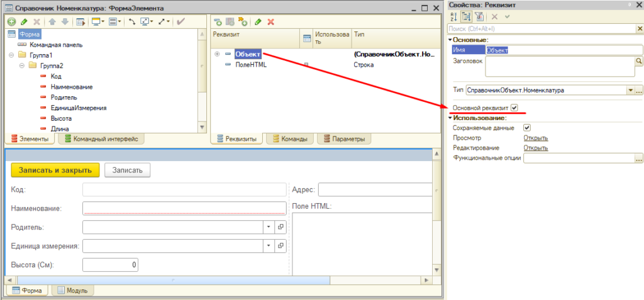This screenshot has height=300, width=644.
Task: Click the green check mark in properties toolbar
Action: (508, 16)
